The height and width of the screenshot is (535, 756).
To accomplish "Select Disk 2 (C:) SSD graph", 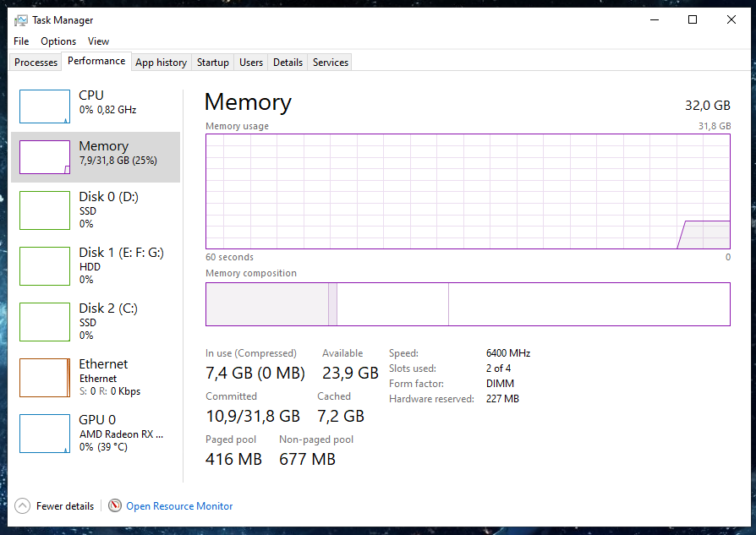I will click(x=45, y=321).
